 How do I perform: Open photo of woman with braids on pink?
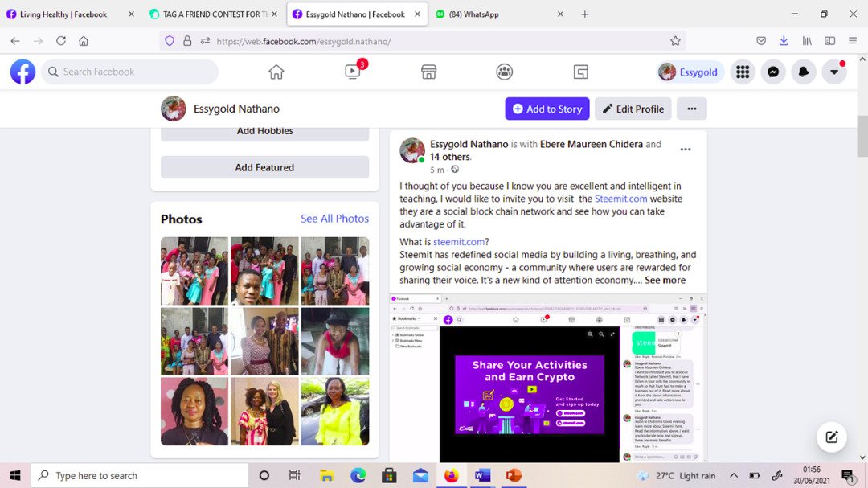(194, 412)
